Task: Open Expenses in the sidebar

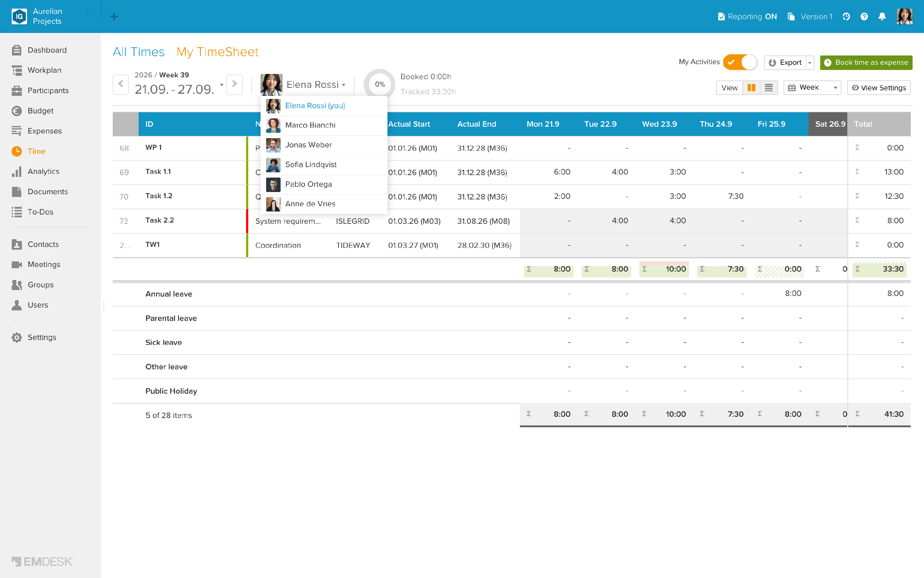Action: pos(37,131)
